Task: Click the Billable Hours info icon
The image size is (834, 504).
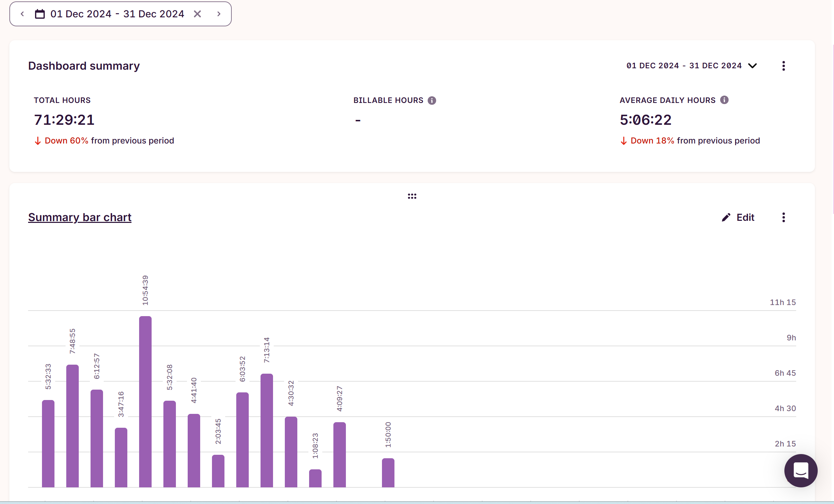Action: coord(432,101)
